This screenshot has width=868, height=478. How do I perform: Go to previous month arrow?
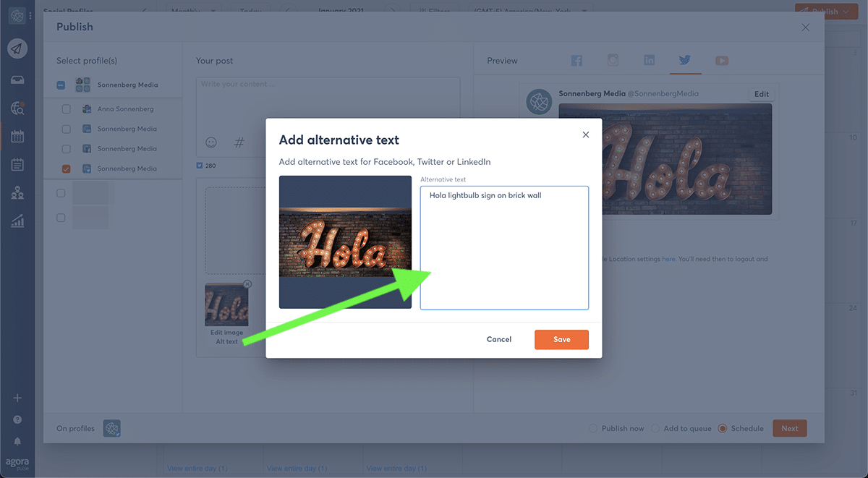[x=288, y=11]
